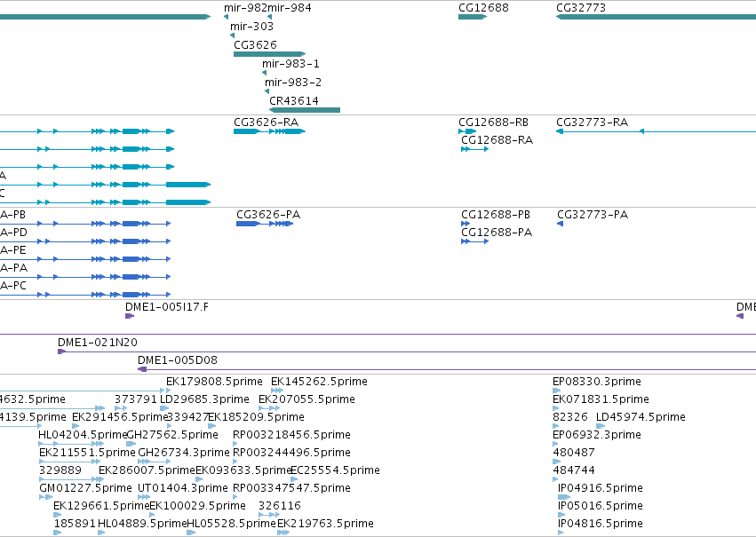
Task: Select the DME1-005I17.F clone end marker
Action: click(129, 316)
